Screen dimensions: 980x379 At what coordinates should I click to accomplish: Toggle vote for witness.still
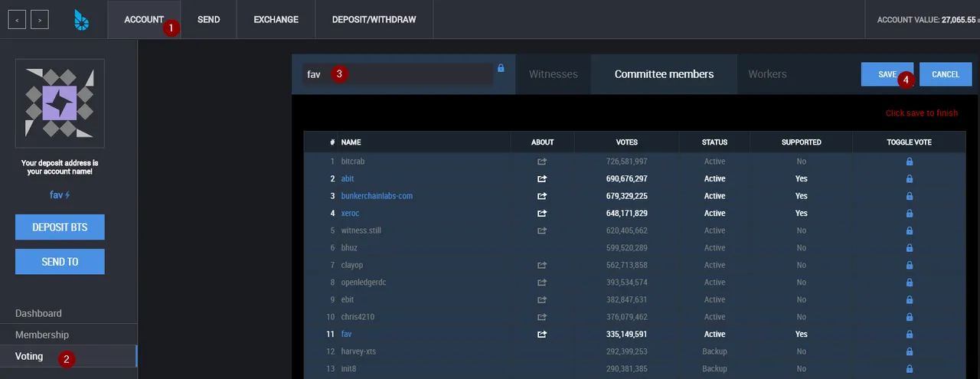click(x=910, y=230)
